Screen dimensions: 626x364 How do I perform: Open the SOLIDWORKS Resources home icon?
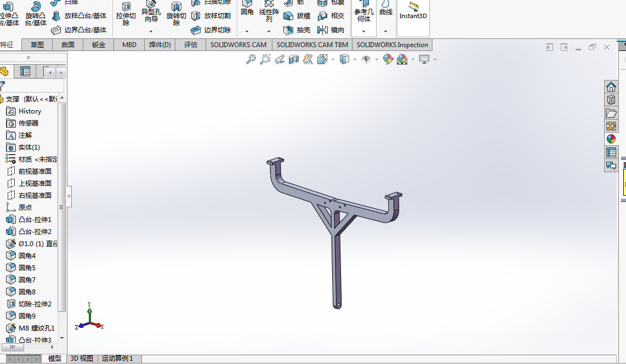coord(611,87)
